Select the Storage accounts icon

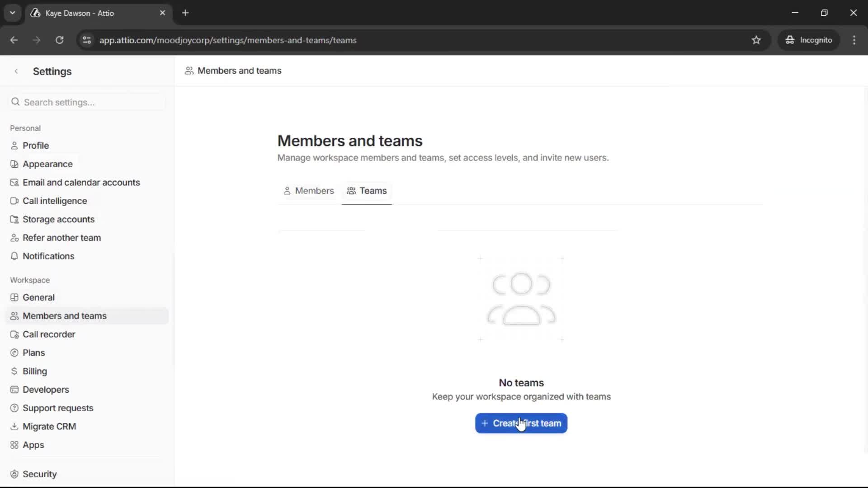[14, 219]
